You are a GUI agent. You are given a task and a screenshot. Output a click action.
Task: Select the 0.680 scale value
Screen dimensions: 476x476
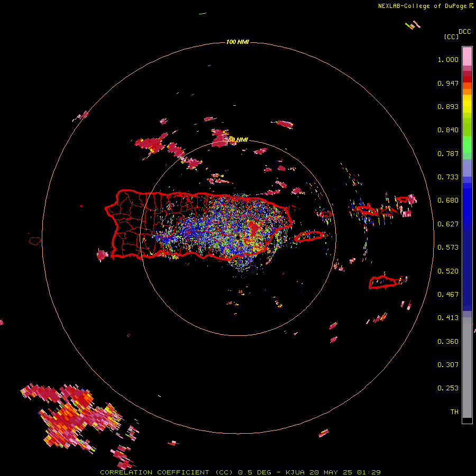448,200
